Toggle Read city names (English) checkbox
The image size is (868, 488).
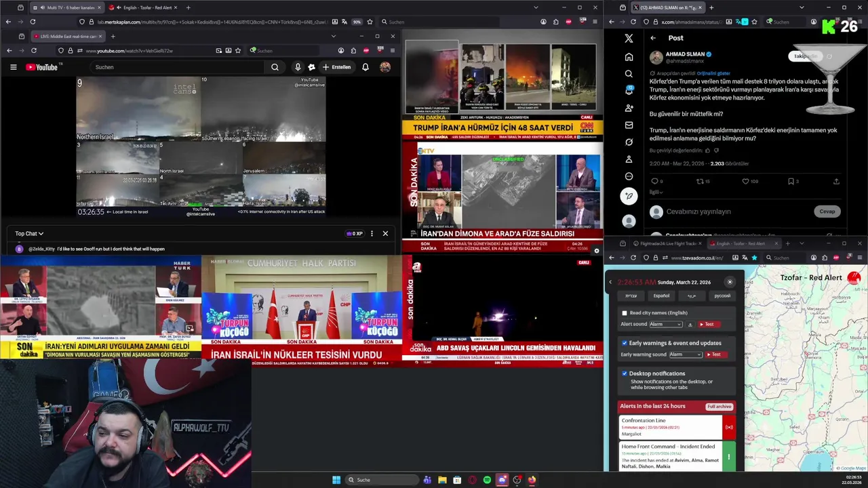tap(625, 313)
